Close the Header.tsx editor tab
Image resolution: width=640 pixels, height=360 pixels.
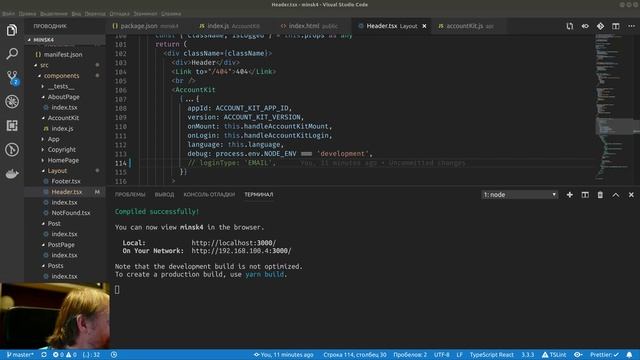tap(424, 26)
